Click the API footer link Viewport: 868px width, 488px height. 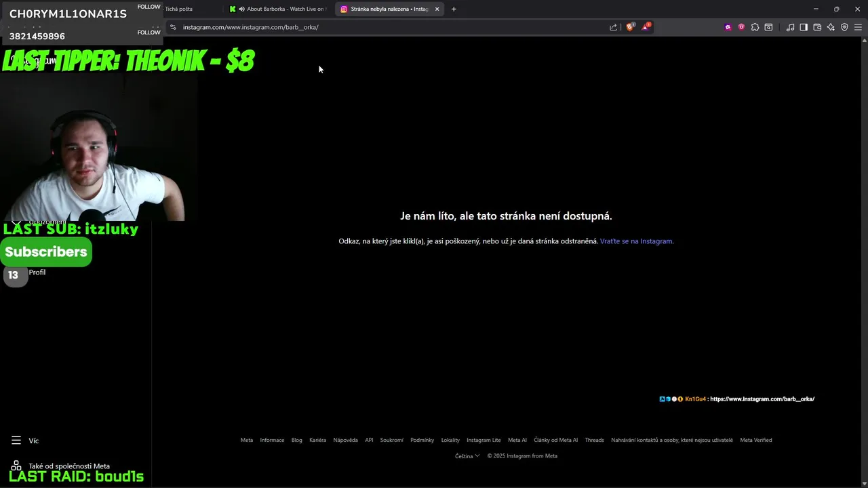coord(369,440)
